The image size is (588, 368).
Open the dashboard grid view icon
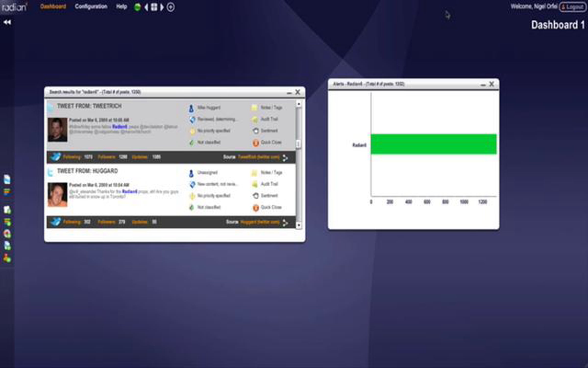[154, 7]
